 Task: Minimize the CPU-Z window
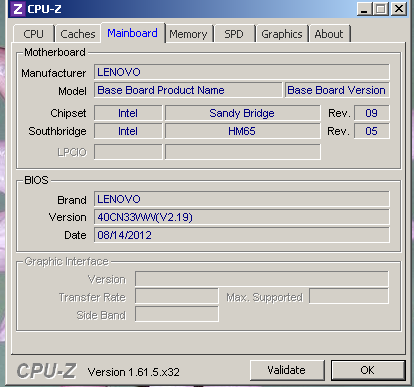(364, 9)
